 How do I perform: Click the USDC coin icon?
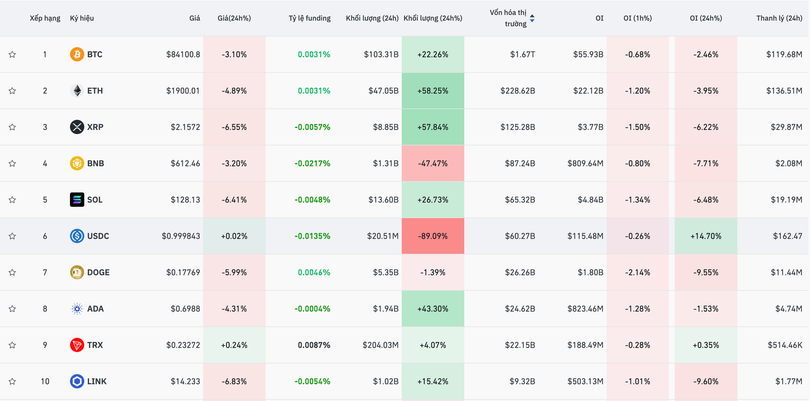point(77,236)
